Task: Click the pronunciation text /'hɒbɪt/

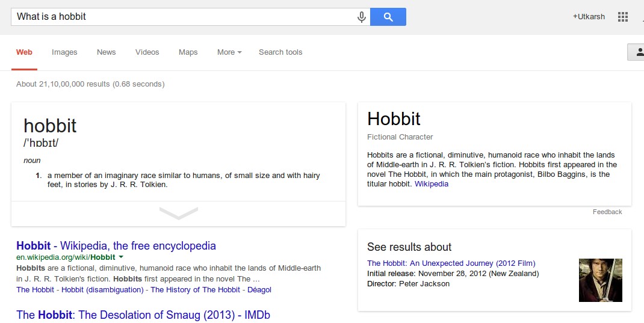Action: pyautogui.click(x=41, y=143)
